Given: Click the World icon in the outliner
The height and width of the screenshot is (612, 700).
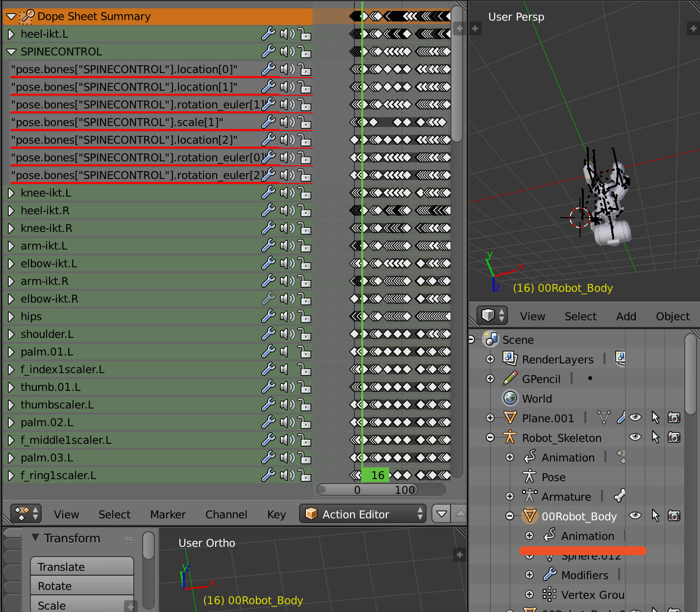Looking at the screenshot, I should pyautogui.click(x=510, y=398).
